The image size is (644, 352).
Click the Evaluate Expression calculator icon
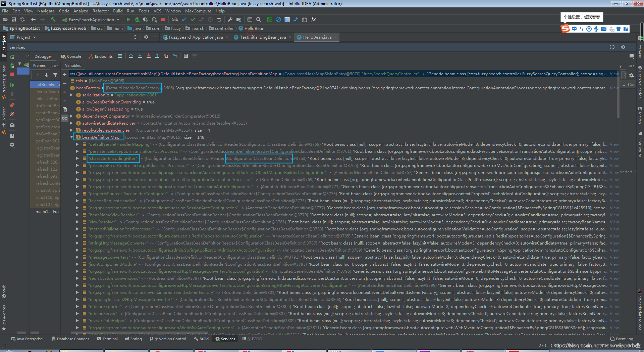pyautogui.click(x=186, y=56)
